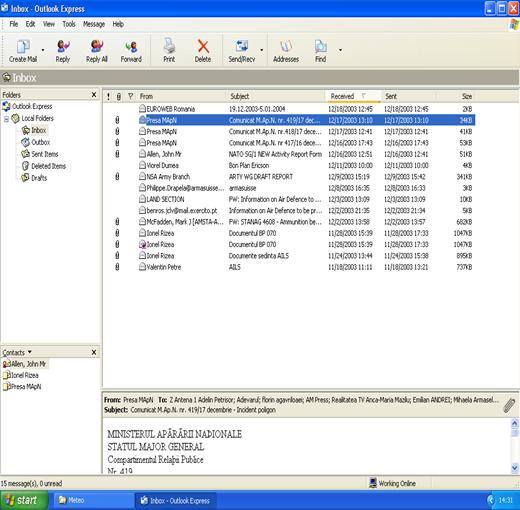
Task: Select the Viorel Dumea Bon Plan Ericson message
Action: tap(289, 165)
